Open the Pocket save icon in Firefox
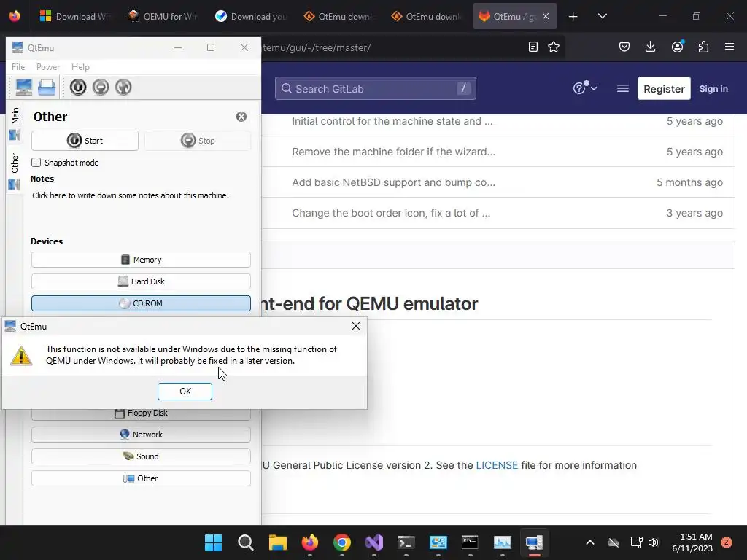Viewport: 747px width, 560px height. click(x=624, y=47)
